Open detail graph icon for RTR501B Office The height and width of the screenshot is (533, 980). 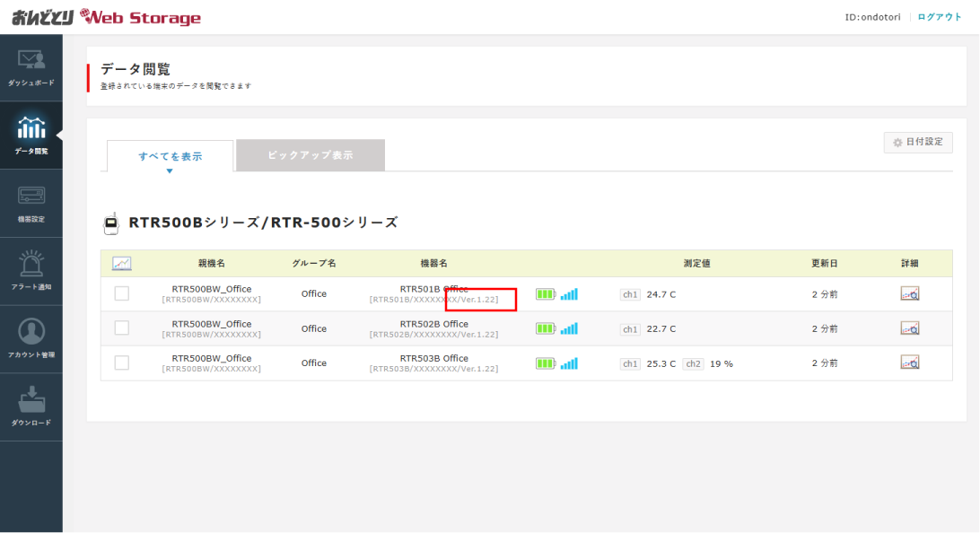(x=909, y=293)
